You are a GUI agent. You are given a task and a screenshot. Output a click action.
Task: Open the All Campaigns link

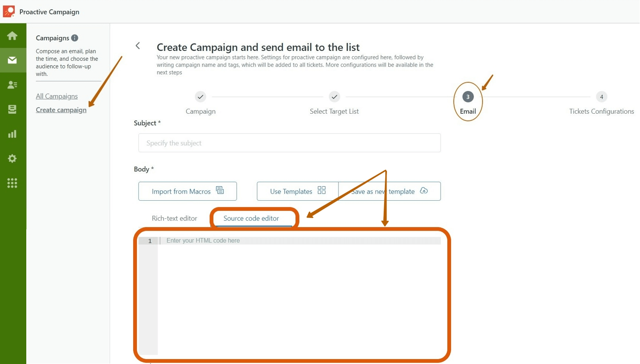57,96
